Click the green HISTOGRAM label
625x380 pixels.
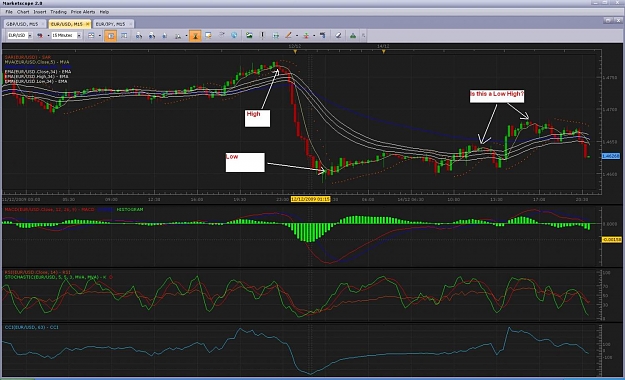click(130, 209)
